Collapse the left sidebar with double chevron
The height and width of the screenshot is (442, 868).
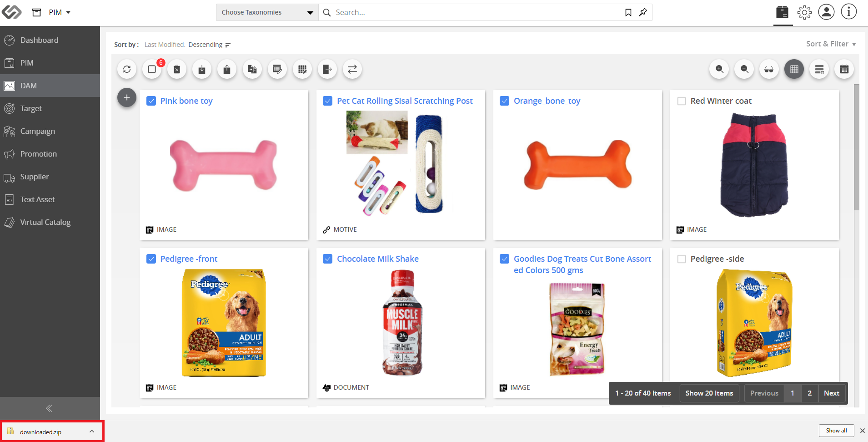pyautogui.click(x=49, y=408)
